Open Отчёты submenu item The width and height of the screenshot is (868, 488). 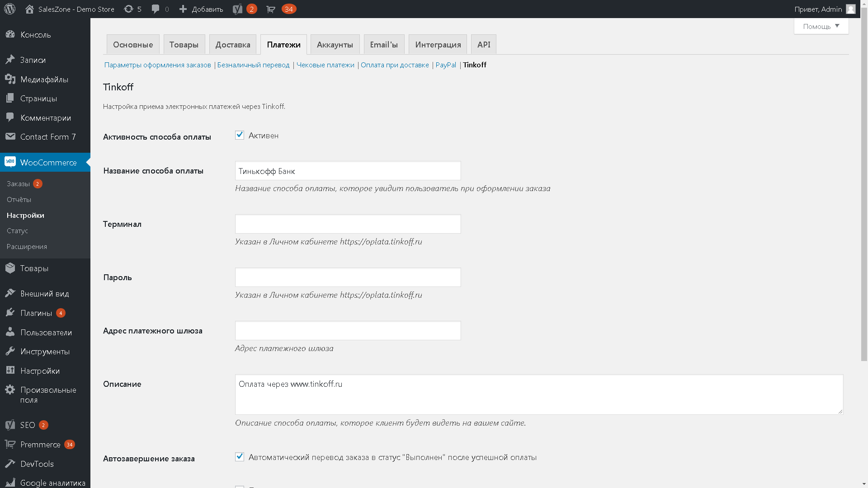coord(19,199)
